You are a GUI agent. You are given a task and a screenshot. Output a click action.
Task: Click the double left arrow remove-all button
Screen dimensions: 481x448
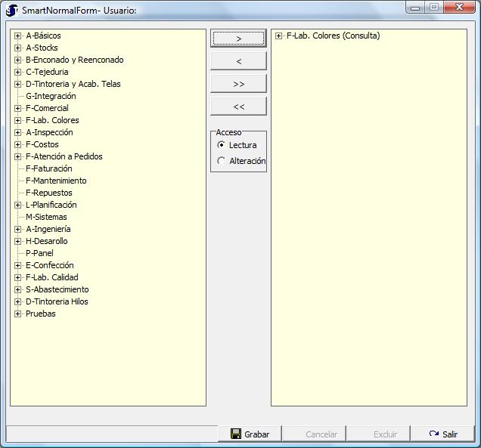click(x=238, y=107)
